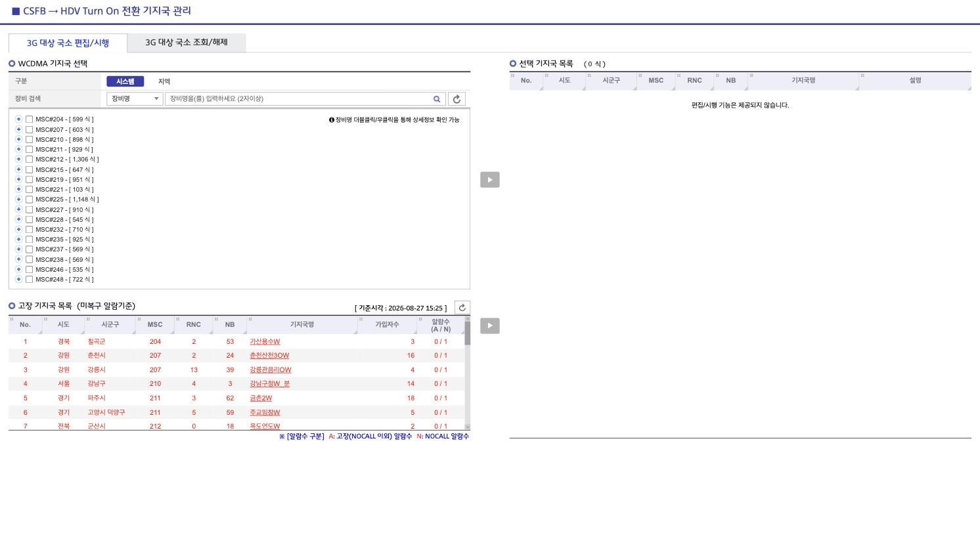The image size is (980, 533).
Task: Enable the MSC#225 checkbox
Action: [x=29, y=200]
